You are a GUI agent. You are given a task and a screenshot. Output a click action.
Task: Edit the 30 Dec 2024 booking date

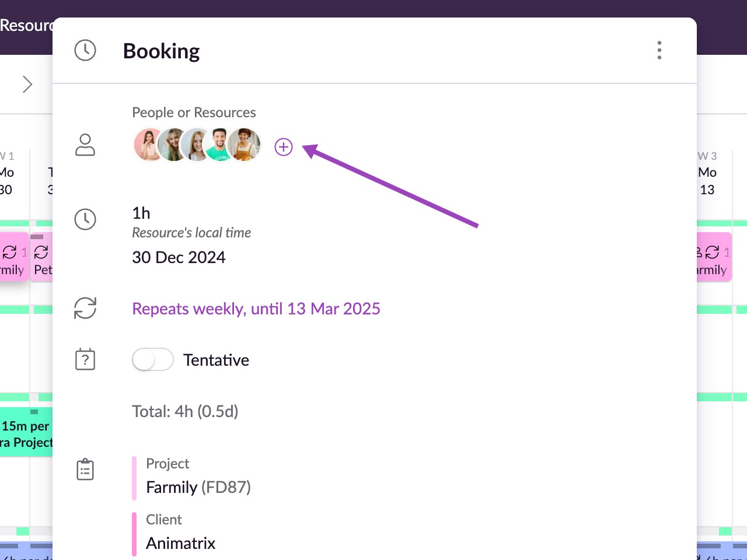coord(179,257)
